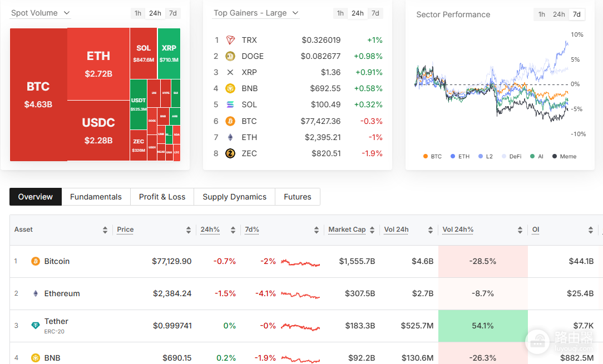603x364 pixels.
Task: Toggle AI series in Sector Performance legend
Action: [536, 157]
